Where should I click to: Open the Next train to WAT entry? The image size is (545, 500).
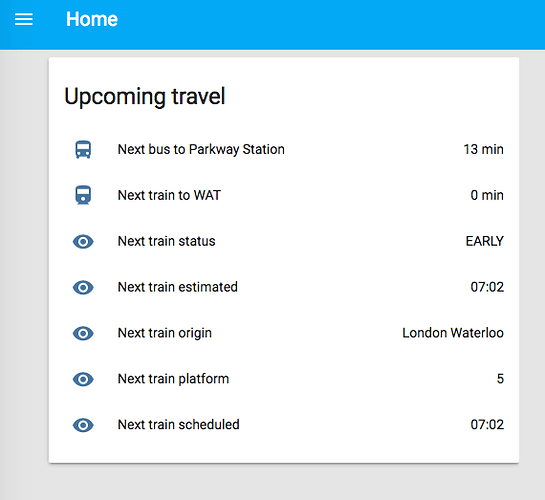tap(284, 195)
